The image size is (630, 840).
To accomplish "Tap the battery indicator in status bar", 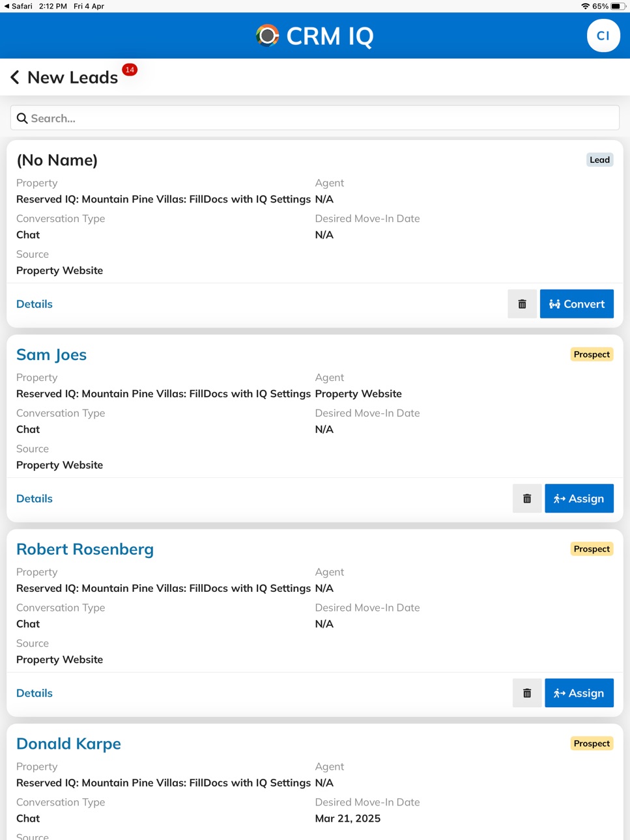I will (x=618, y=6).
